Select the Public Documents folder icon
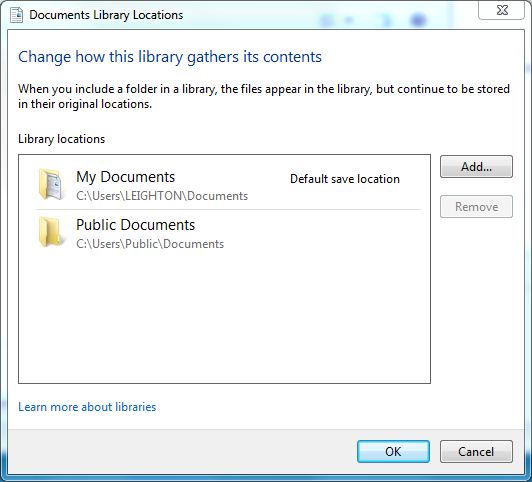Screen dimensions: 532x482 coord(51,232)
